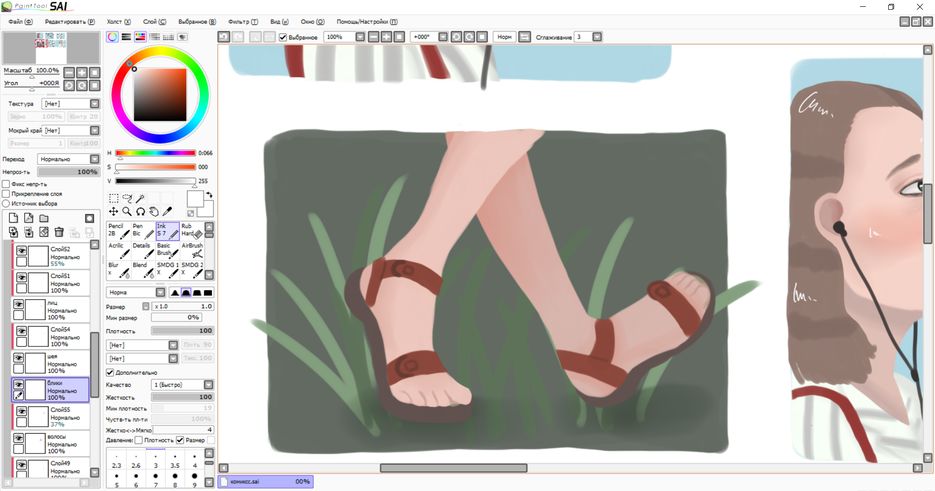
Task: Select the Pen Bic brush
Action: point(143,231)
